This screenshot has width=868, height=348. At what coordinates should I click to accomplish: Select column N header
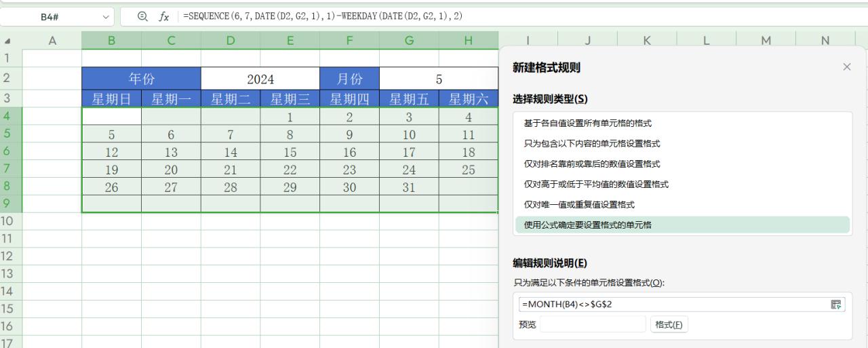pos(825,41)
